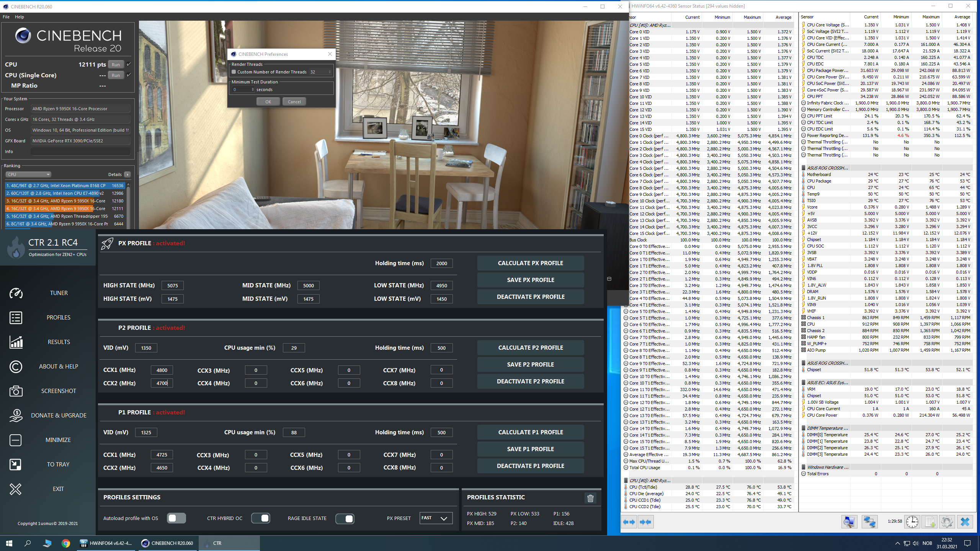
Task: Switch to CTR taskbar window
Action: click(x=230, y=543)
